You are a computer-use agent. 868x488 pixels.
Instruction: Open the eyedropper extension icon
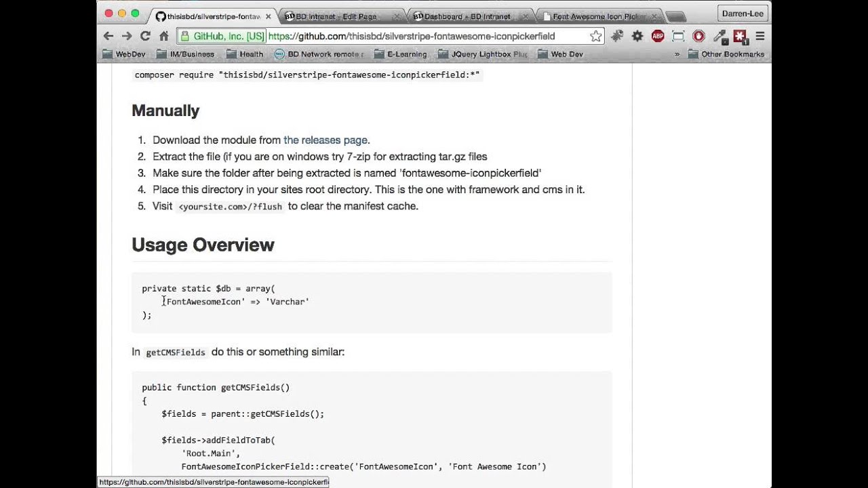click(x=719, y=36)
